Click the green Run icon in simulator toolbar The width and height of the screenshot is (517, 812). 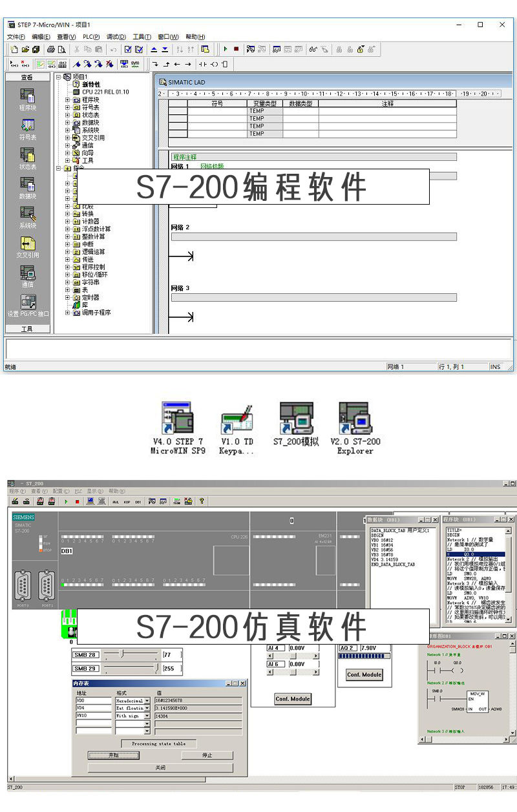pos(66,501)
